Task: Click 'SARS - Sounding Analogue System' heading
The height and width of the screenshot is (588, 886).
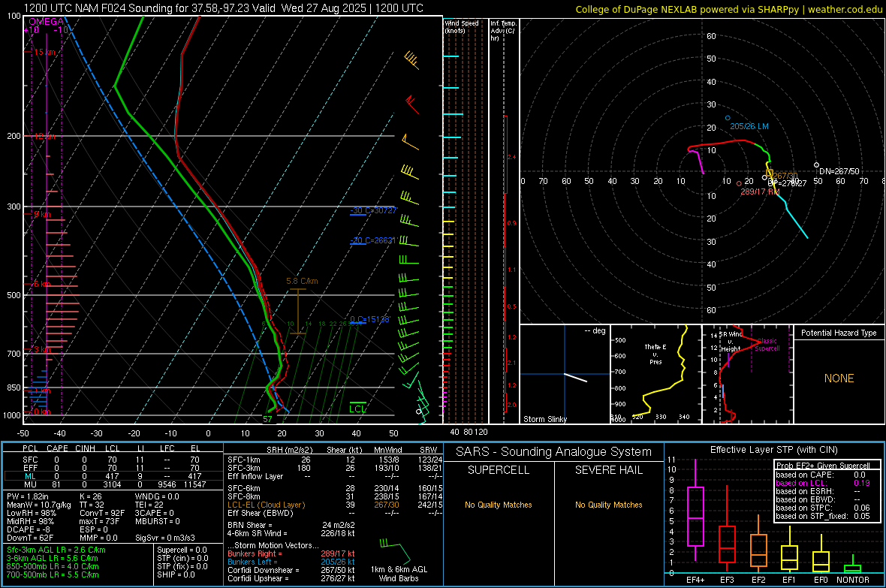Action: point(553,452)
